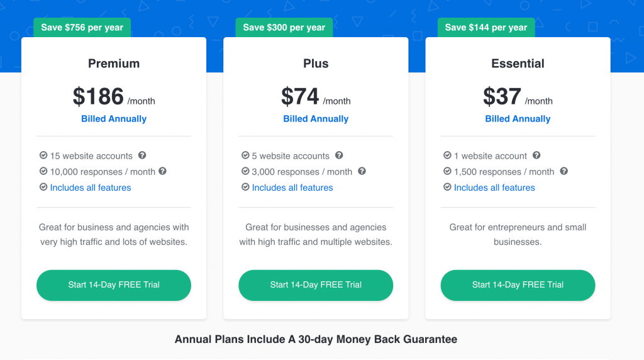
Task: Start the Plus plan 14-Day FREE Trial
Action: tap(316, 285)
